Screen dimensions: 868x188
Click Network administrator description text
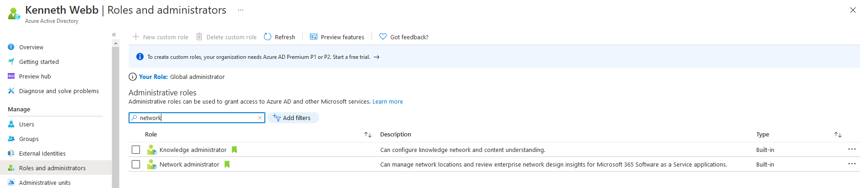[553, 164]
